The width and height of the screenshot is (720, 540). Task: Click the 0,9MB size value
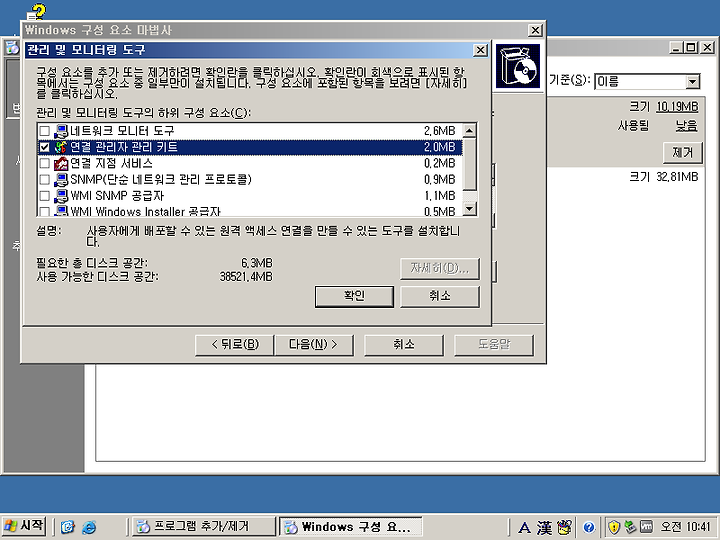(x=439, y=180)
